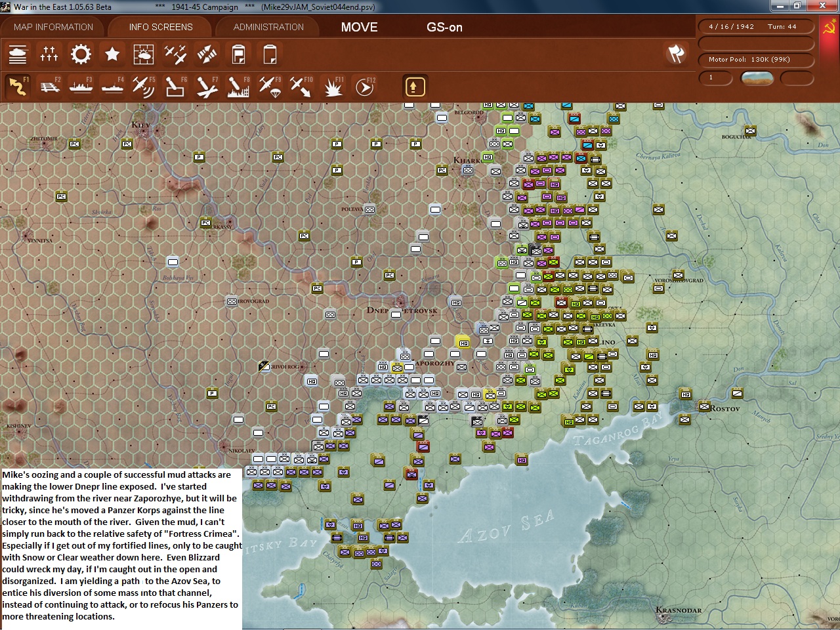Select F7 bomb airfield mode
The width and height of the screenshot is (840, 630).
(x=207, y=87)
